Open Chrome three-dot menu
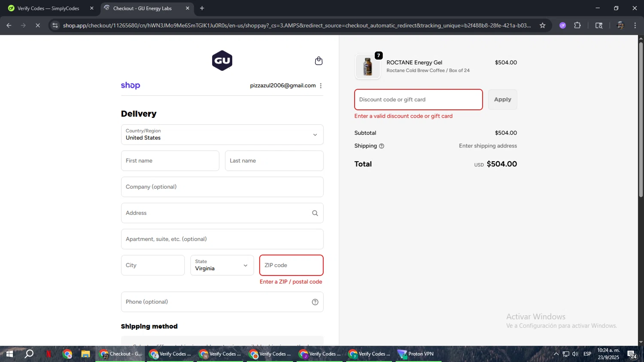The width and height of the screenshot is (644, 362). (x=635, y=26)
